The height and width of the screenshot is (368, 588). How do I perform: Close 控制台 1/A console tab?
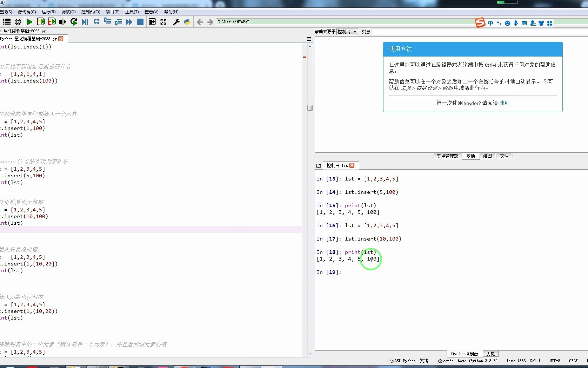coord(352,165)
